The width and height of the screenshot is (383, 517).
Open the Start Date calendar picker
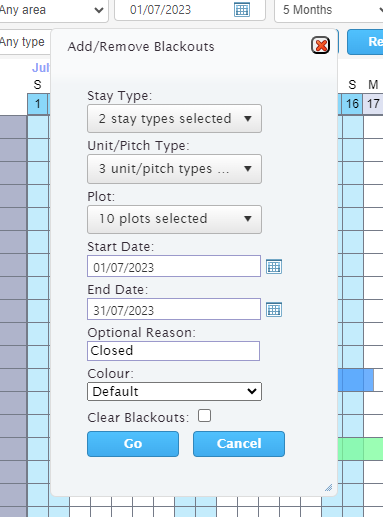tap(274, 267)
